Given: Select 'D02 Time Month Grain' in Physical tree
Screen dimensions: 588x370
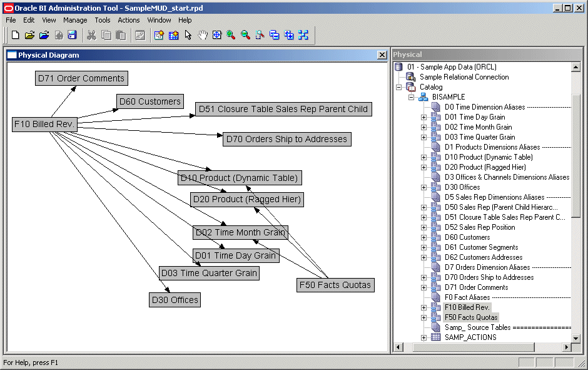Looking at the screenshot, I should (x=478, y=127).
